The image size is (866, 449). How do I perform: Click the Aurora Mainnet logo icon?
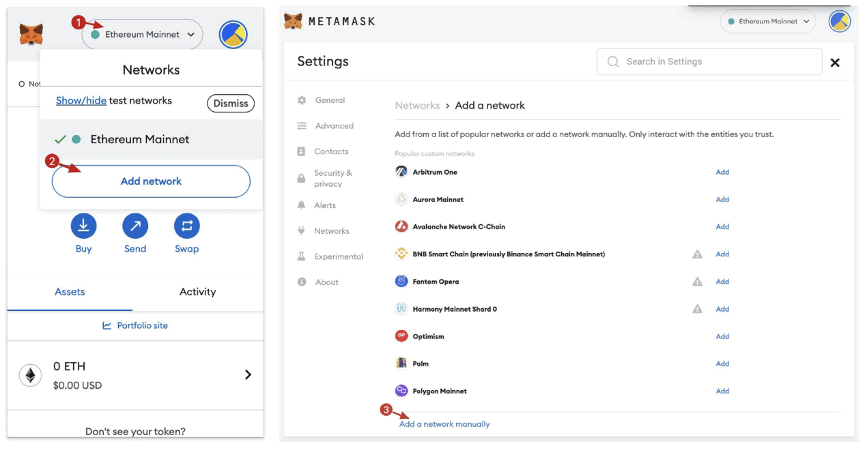pyautogui.click(x=402, y=199)
